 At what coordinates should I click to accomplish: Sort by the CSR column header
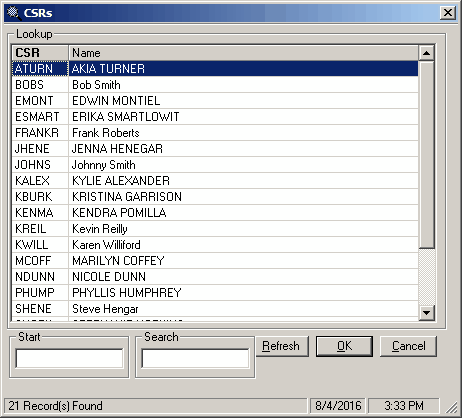(40, 53)
